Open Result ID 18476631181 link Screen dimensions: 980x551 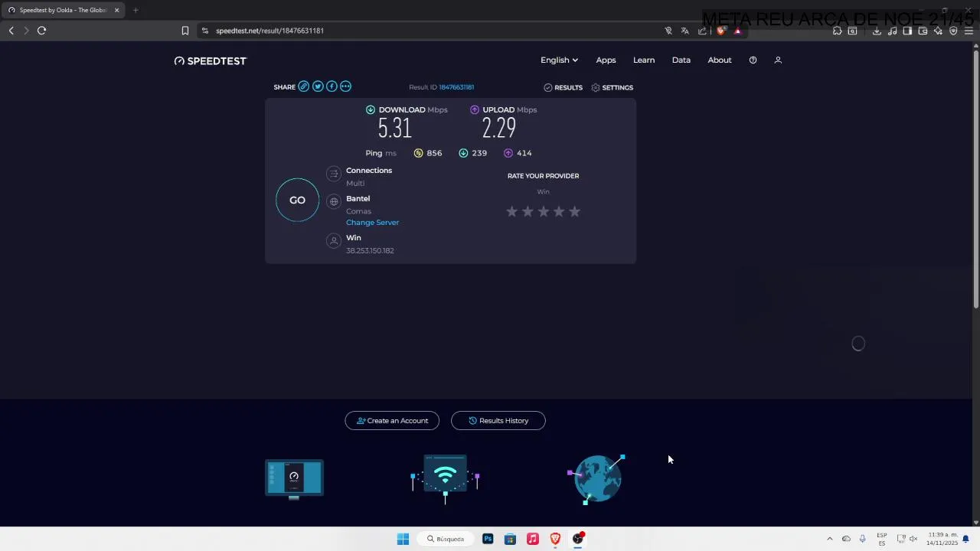coord(456,87)
